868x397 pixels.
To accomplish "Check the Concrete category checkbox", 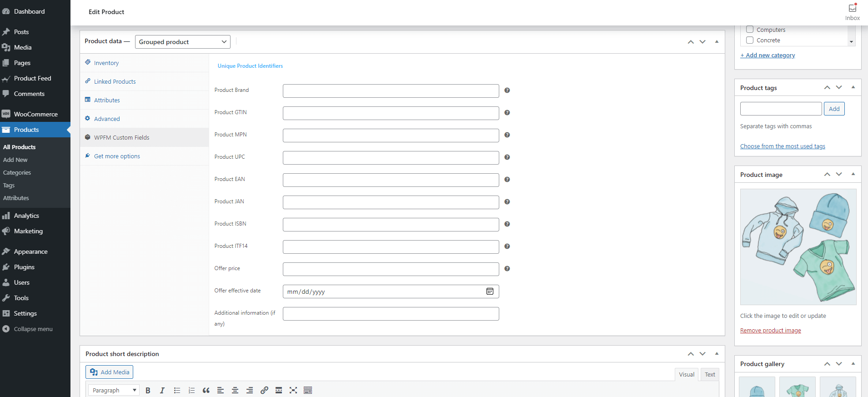I will tap(750, 40).
